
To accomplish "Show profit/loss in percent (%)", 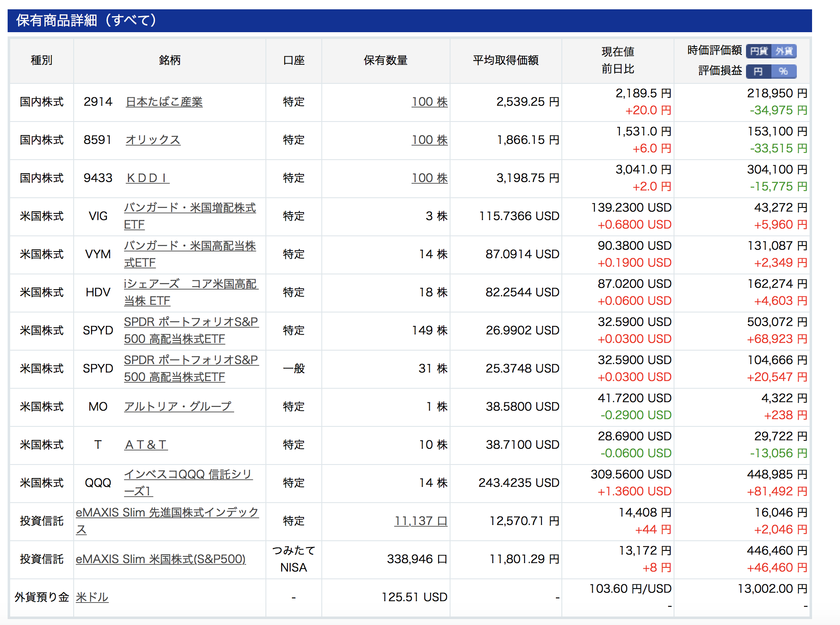I will 784,71.
